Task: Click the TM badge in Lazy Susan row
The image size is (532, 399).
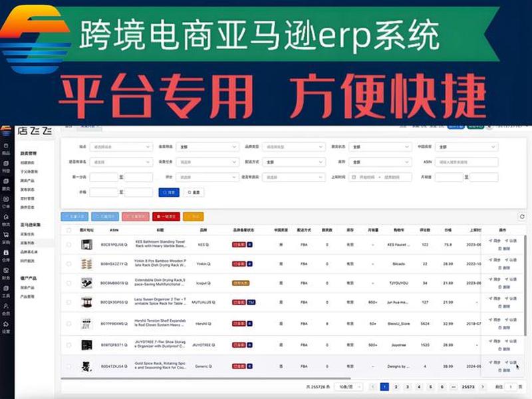Action: [251, 303]
